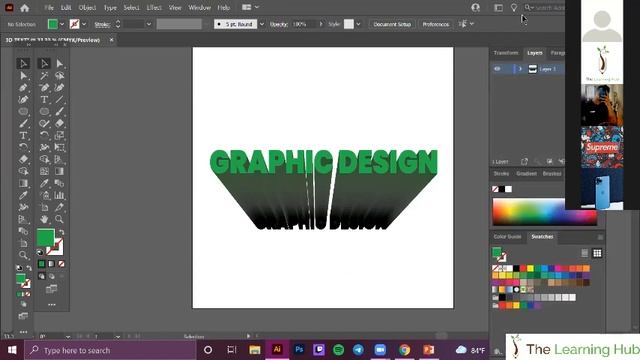Click the Stroke label in control bar
640x360 pixels.
[102, 24]
